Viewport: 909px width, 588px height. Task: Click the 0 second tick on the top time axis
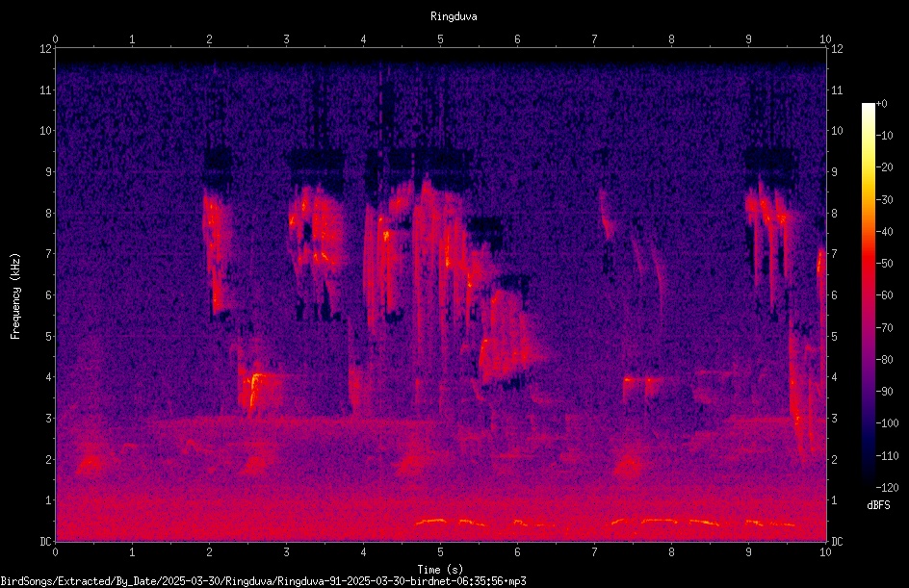pos(55,39)
